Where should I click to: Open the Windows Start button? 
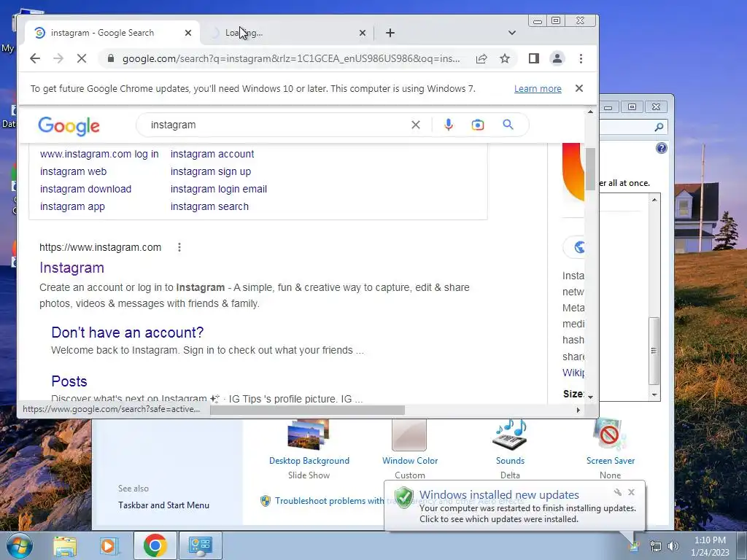pyautogui.click(x=18, y=545)
